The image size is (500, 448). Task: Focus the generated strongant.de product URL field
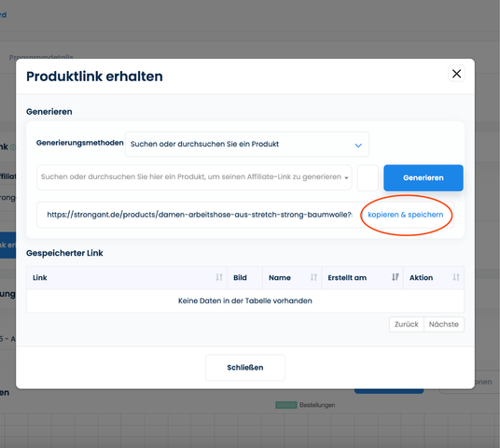click(x=200, y=215)
